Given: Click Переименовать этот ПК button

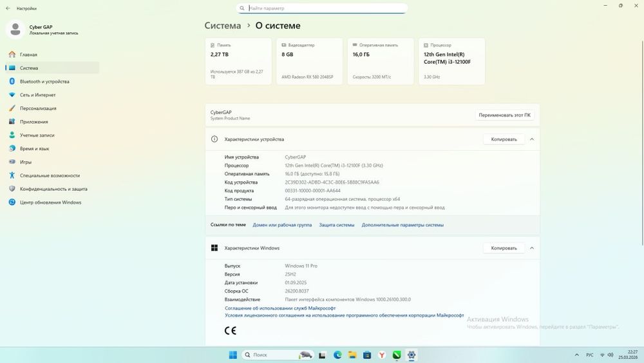Looking at the screenshot, I should point(504,115).
